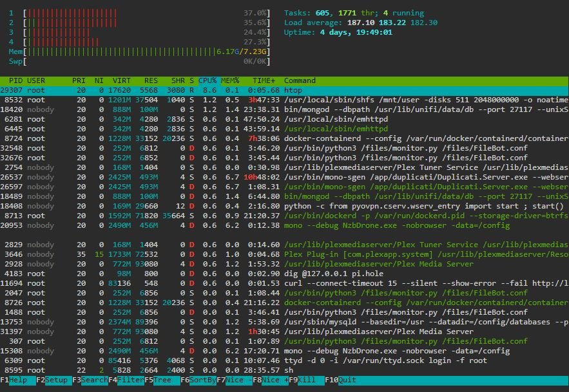569x392 pixels.
Task: Click the PID column header
Action: pyautogui.click(x=15, y=80)
